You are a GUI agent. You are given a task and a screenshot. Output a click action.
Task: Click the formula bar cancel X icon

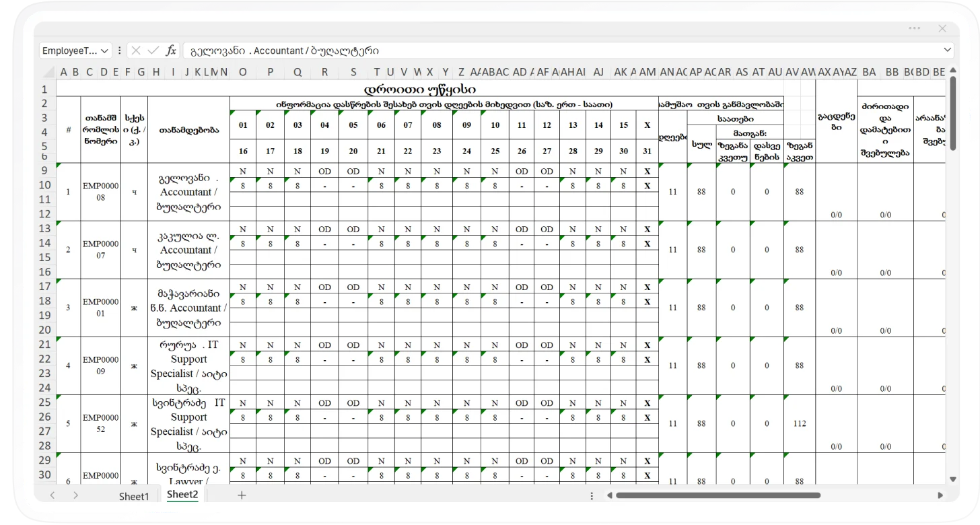[136, 50]
